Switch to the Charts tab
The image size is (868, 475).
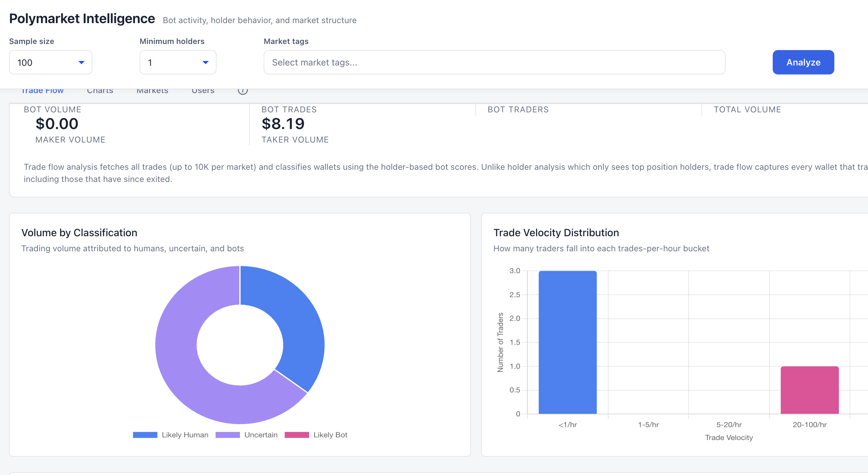point(100,91)
